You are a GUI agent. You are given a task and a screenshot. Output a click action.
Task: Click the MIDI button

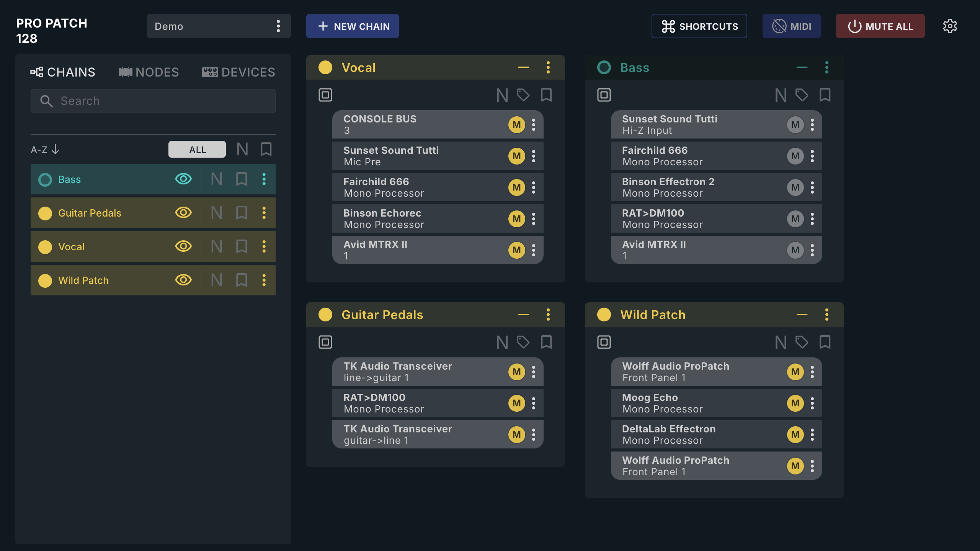[791, 26]
